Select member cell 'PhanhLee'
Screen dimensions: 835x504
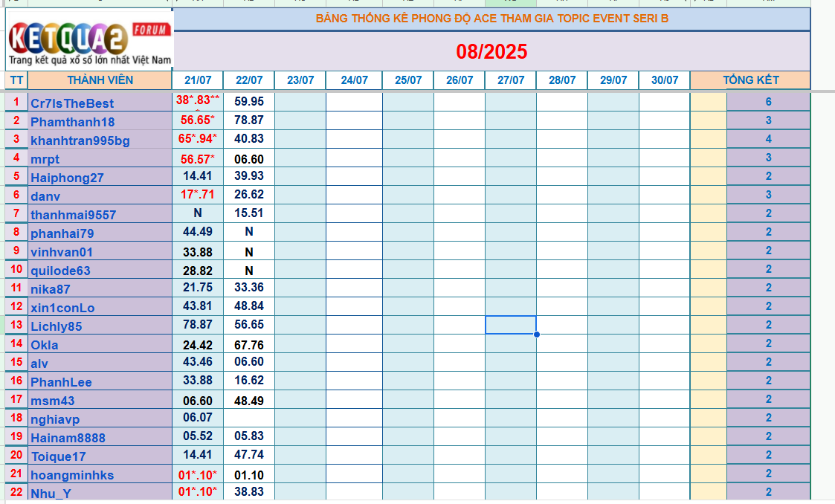[100, 381]
